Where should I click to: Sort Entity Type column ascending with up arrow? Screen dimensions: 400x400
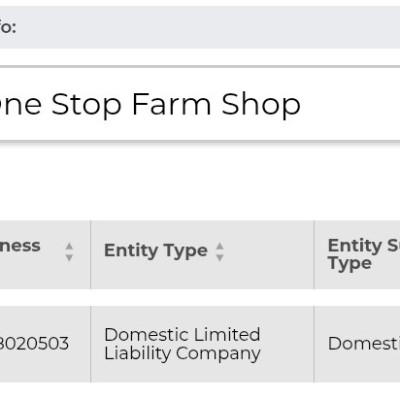[x=220, y=246]
